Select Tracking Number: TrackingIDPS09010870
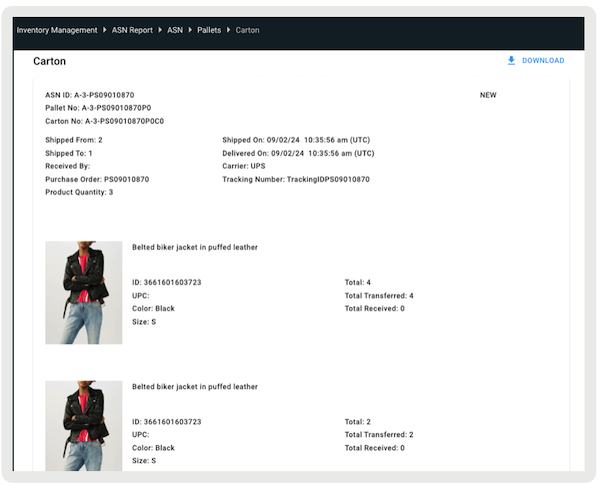This screenshot has height=488, width=600. click(296, 179)
